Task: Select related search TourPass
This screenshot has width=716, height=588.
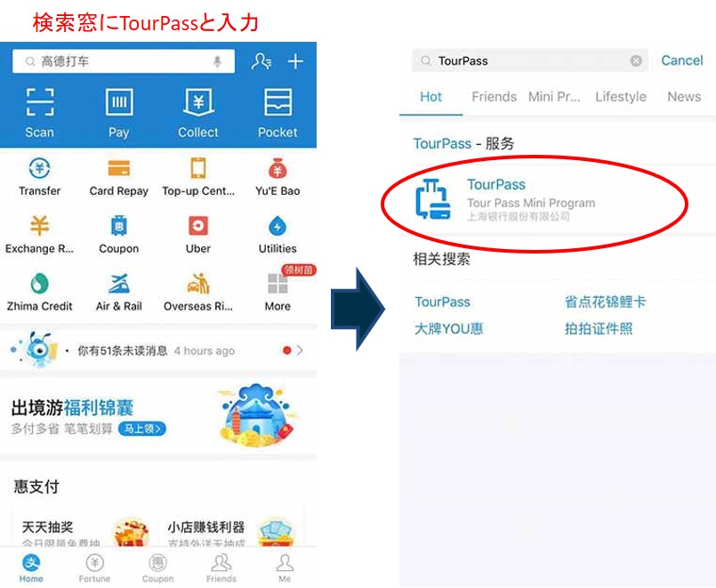Action: click(442, 302)
